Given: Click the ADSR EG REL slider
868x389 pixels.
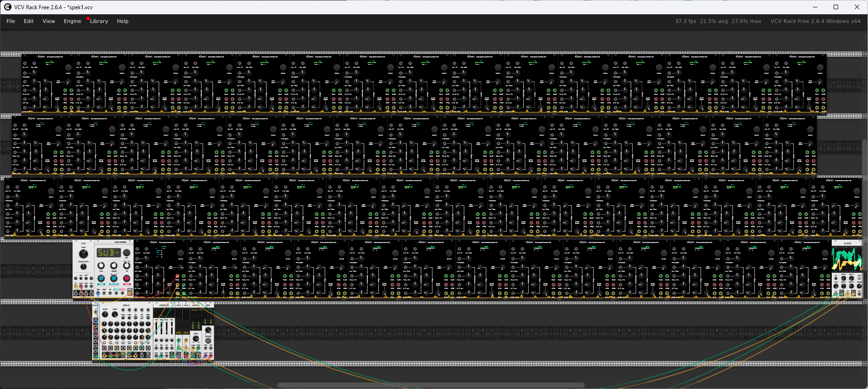Looking at the screenshot, I should pos(172,328).
